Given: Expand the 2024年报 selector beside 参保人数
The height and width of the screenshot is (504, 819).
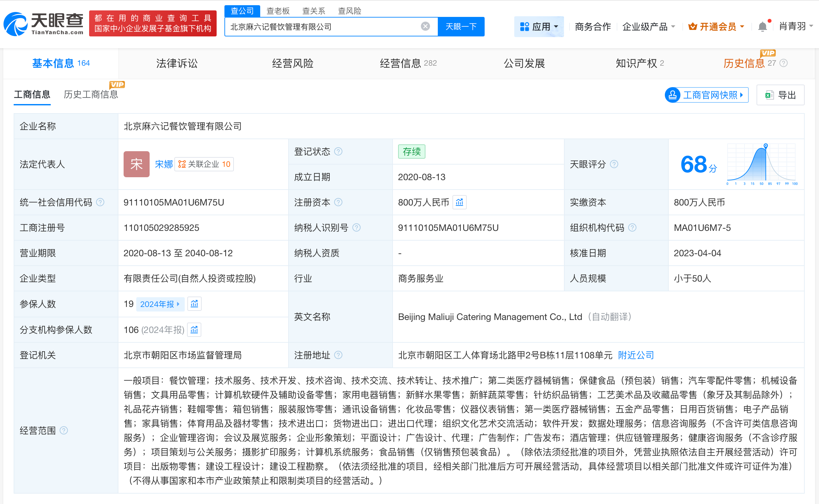Looking at the screenshot, I should (160, 304).
